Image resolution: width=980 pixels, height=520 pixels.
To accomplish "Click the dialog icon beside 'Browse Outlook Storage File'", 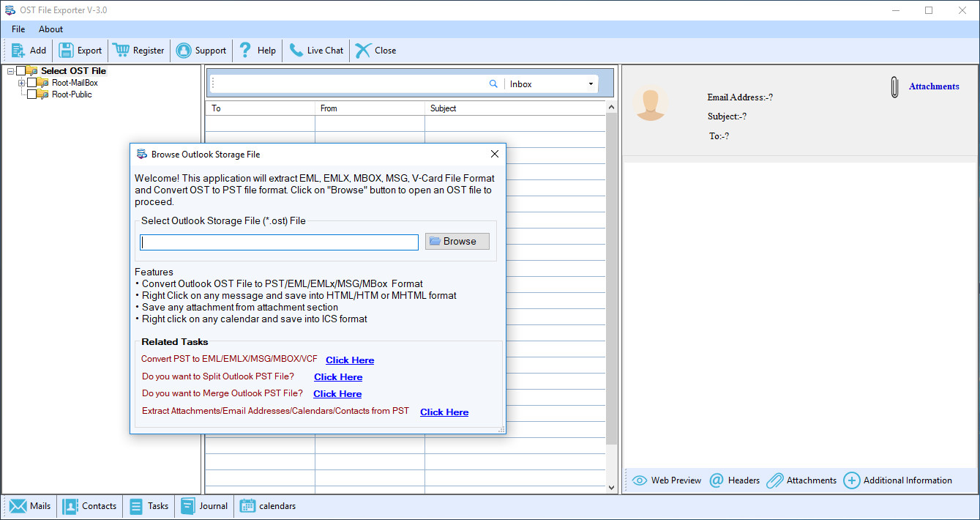I will [x=142, y=155].
